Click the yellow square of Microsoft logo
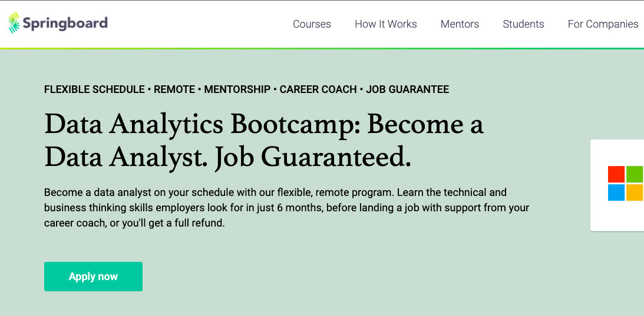The width and height of the screenshot is (644, 316). coord(635,192)
